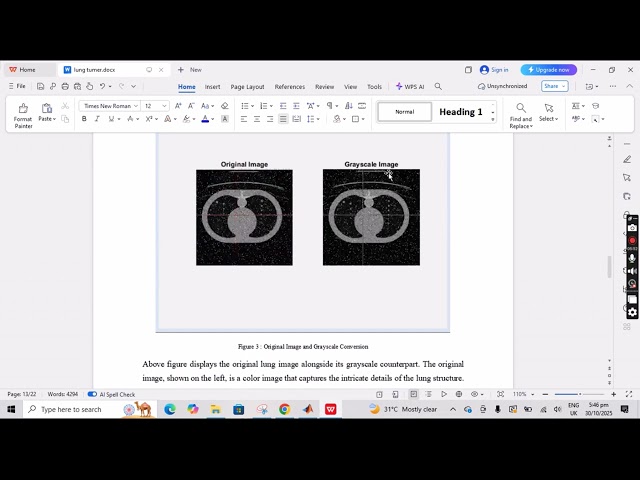This screenshot has height=480, width=640.
Task: Decrease font size with A- icon
Action: pyautogui.click(x=191, y=106)
